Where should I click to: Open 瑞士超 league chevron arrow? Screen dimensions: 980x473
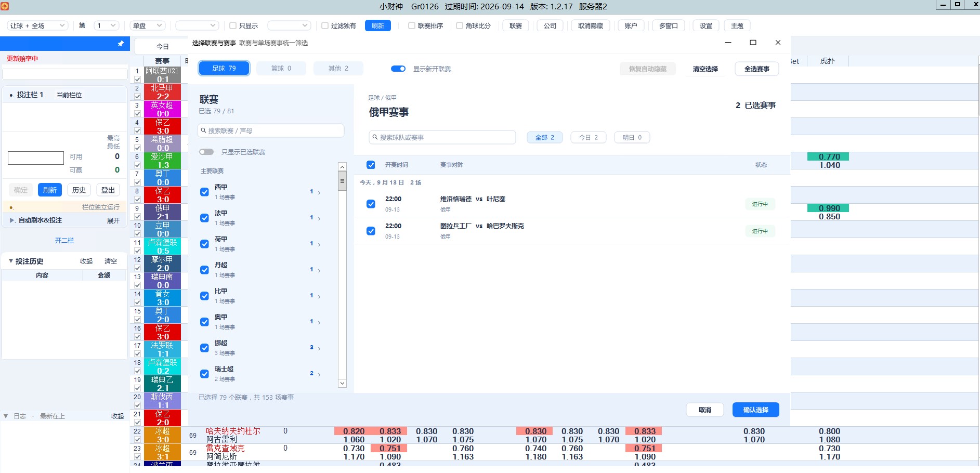click(x=319, y=374)
